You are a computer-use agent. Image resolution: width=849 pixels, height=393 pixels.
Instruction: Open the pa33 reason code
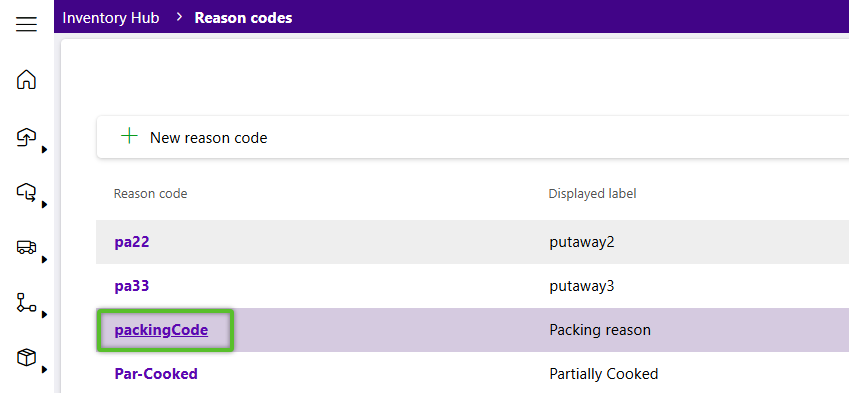tap(132, 285)
